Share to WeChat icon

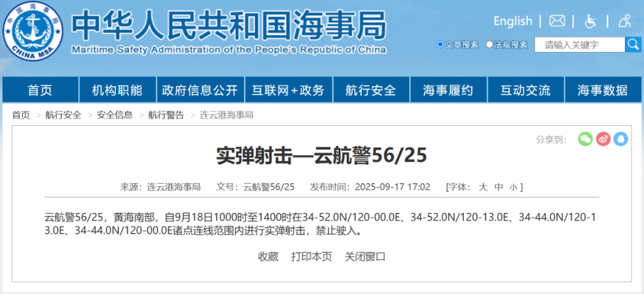[586, 139]
